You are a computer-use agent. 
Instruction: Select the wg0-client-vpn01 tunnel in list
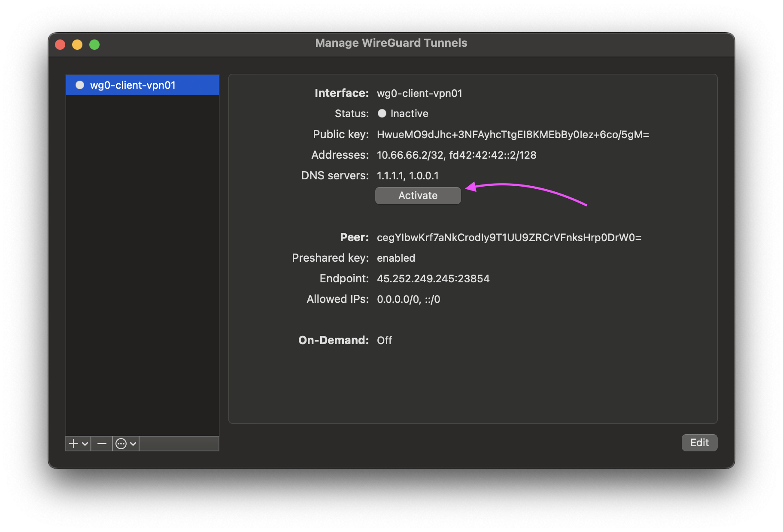click(x=142, y=85)
